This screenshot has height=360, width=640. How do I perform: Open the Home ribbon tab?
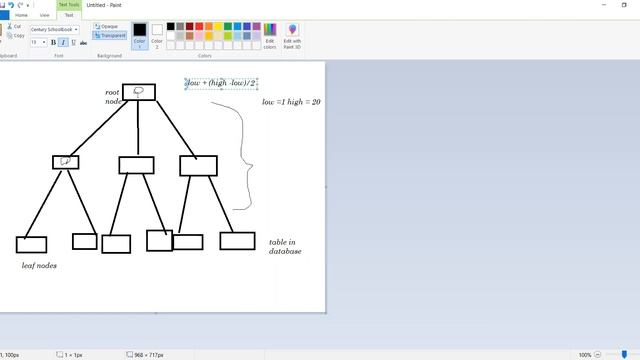21,15
